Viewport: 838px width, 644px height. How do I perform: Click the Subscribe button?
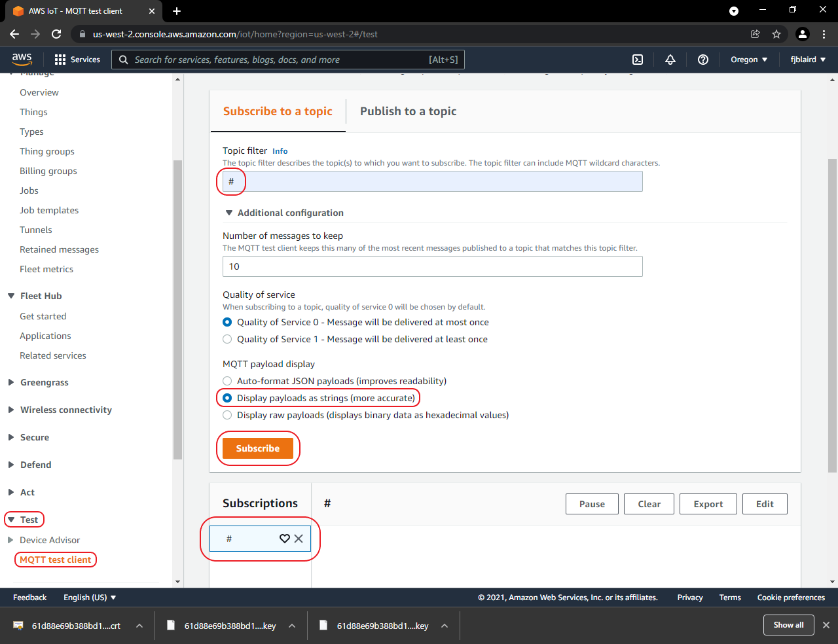(x=257, y=448)
